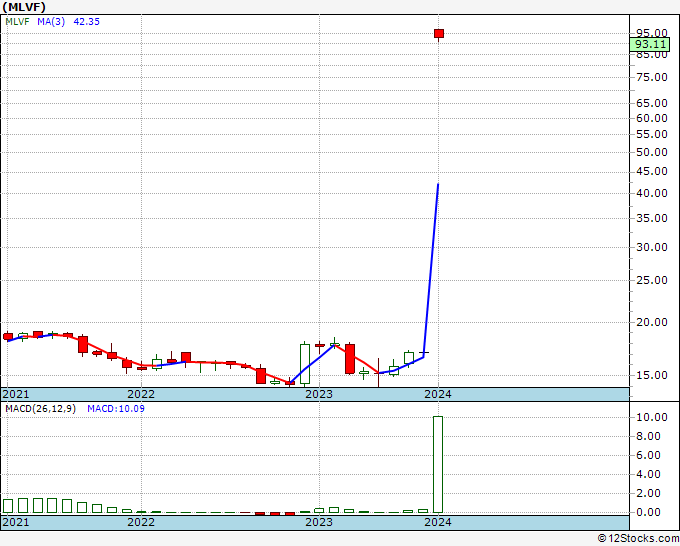Click the tall green 2024 MACD bar
The height and width of the screenshot is (546, 680).
click(438, 464)
